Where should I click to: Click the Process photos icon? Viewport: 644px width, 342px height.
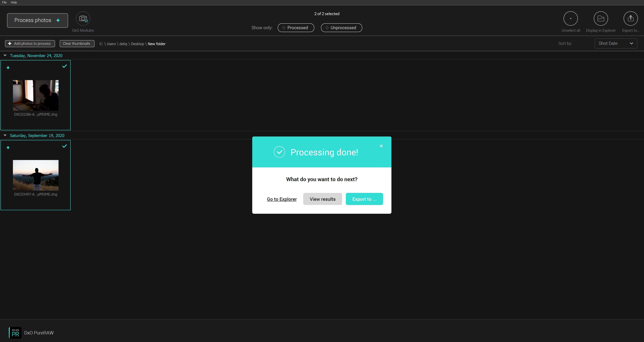[x=58, y=20]
